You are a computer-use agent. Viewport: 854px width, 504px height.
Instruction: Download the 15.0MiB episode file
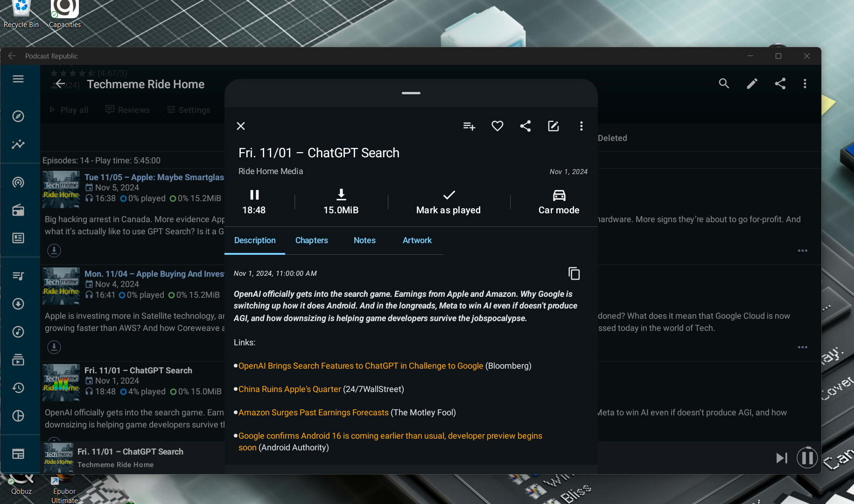[x=341, y=202]
